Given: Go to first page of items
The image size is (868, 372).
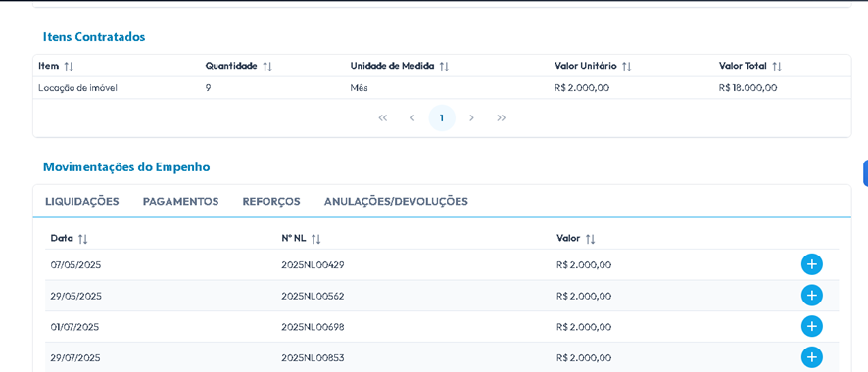Looking at the screenshot, I should [382, 117].
